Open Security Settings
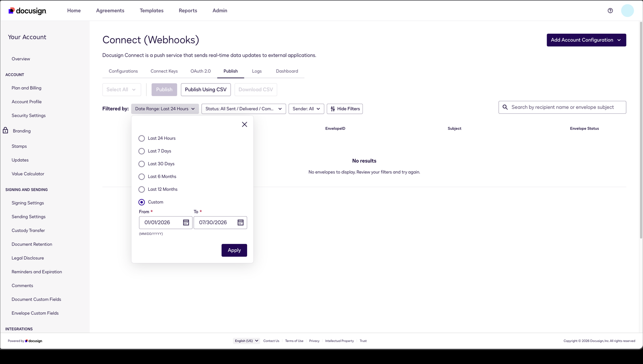The height and width of the screenshot is (364, 643). (29, 116)
